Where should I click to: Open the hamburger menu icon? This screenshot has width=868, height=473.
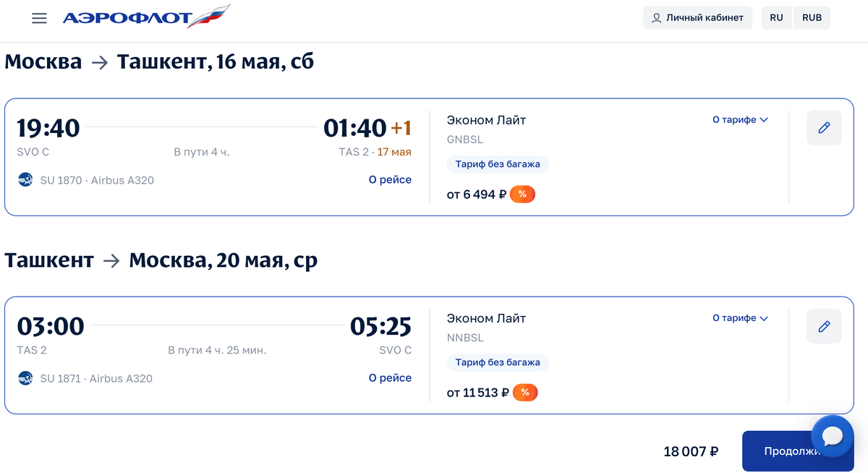coord(39,18)
